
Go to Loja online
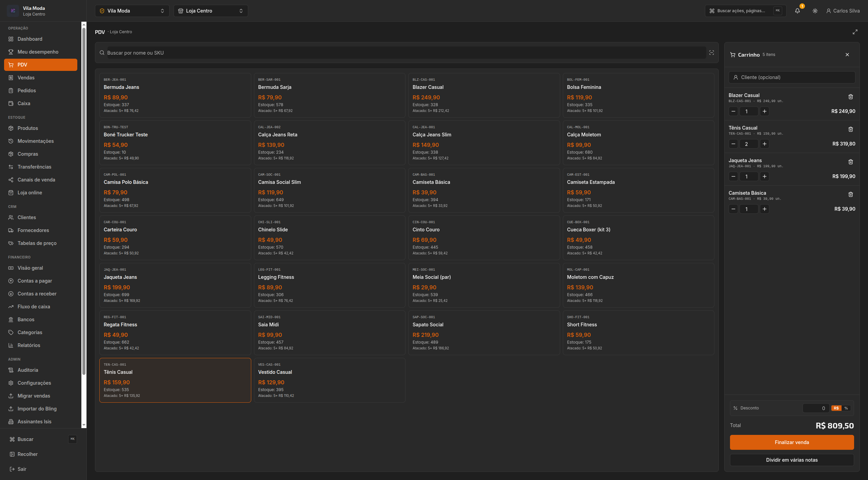click(x=41, y=193)
